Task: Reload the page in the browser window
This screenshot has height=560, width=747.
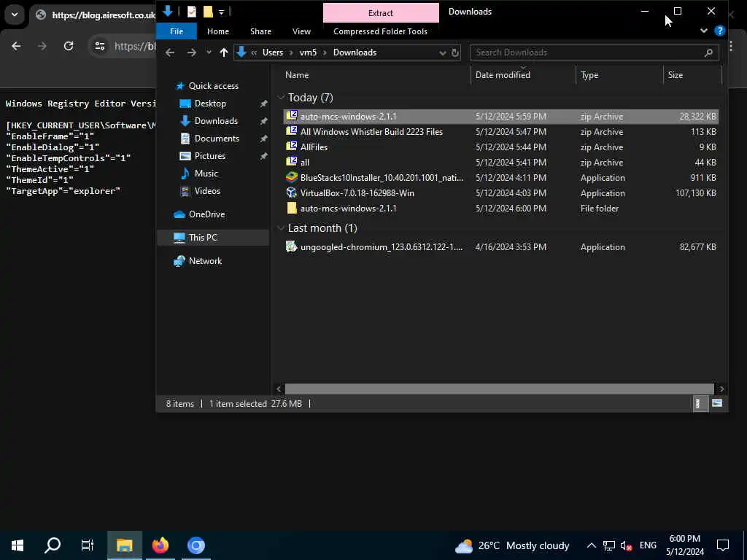Action: [69, 46]
